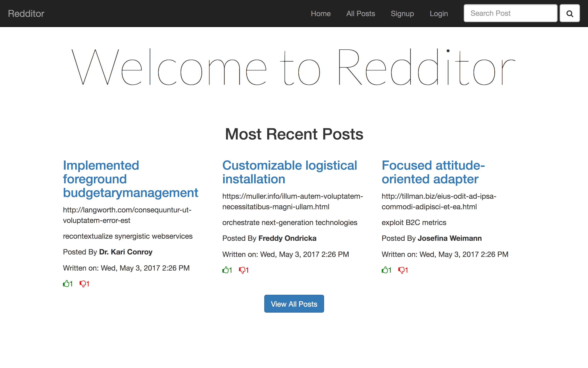Screen dimensions: 588x368
Task: Upvote the Focused attitude-oriented adapter post
Action: tap(385, 270)
